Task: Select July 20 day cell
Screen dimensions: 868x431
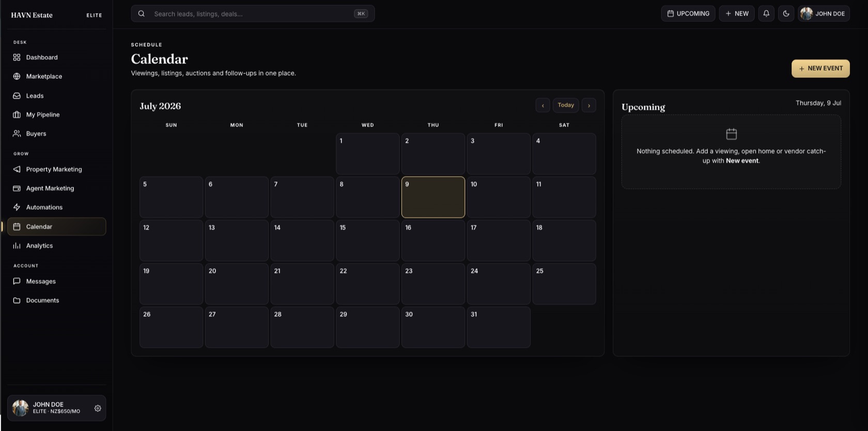Action: click(237, 284)
